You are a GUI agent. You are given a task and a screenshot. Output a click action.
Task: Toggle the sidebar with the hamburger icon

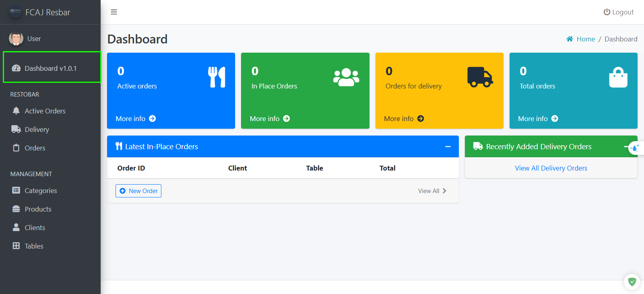(114, 12)
